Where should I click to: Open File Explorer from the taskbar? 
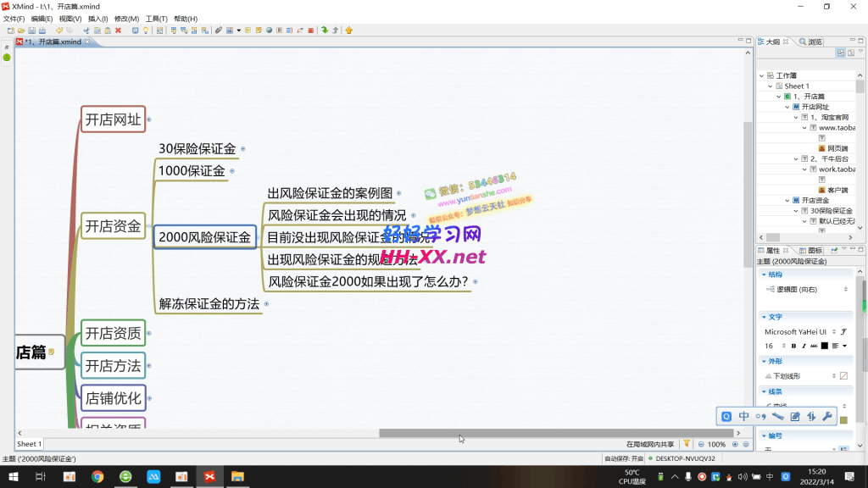pyautogui.click(x=237, y=476)
